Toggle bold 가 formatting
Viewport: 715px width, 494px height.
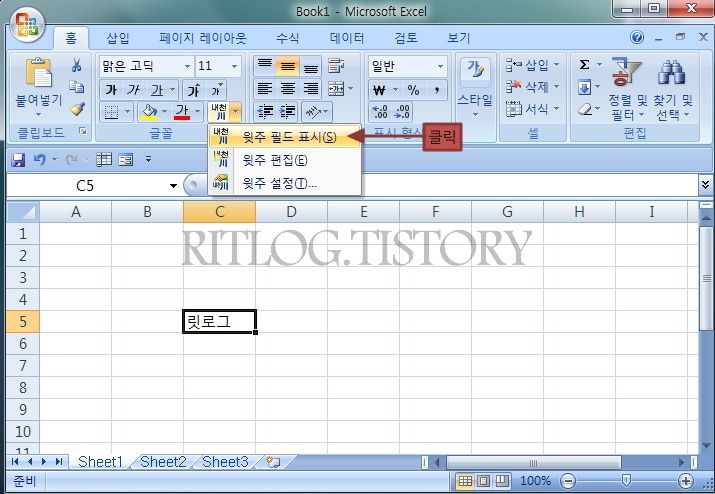[110, 90]
